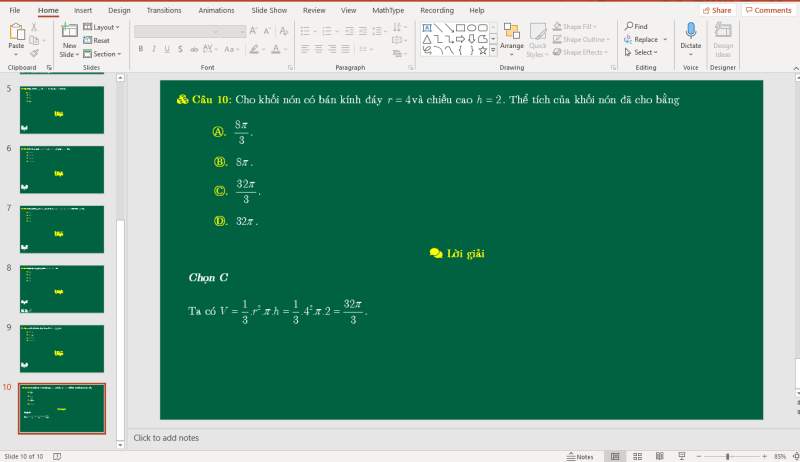Toggle Underline formatting
The image size is (800, 462).
167,49
